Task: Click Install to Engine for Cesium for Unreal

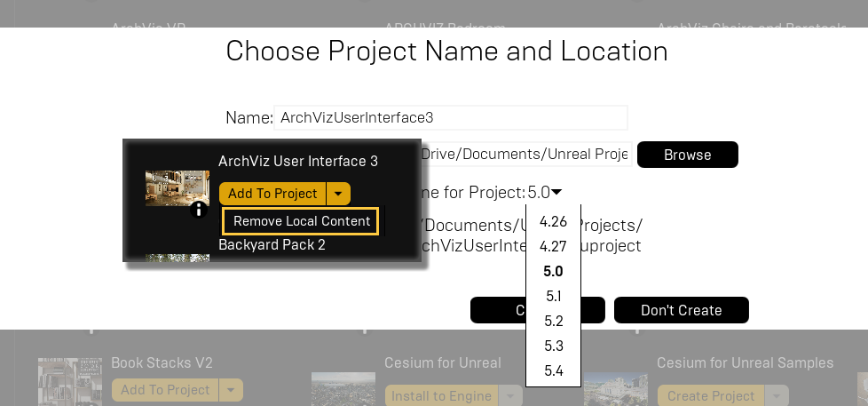Action: (441, 396)
